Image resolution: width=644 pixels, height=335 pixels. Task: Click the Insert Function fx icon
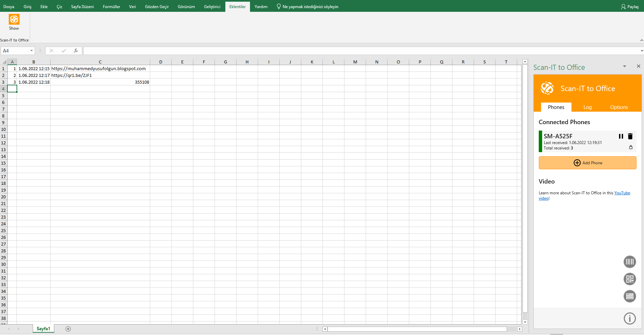(x=76, y=51)
